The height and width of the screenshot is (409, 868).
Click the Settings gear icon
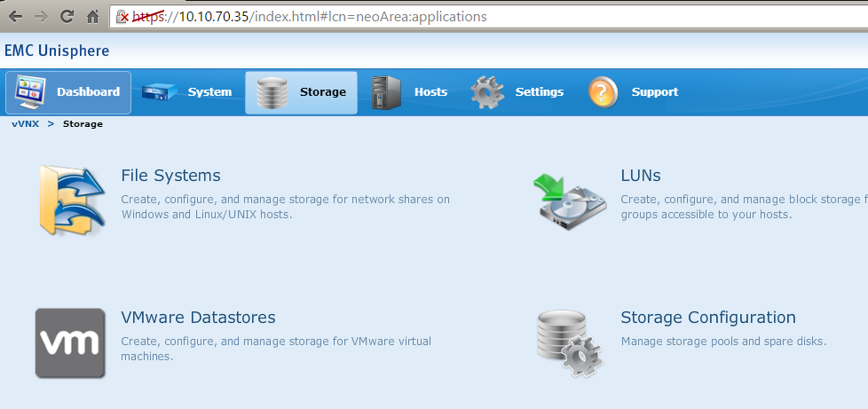pyautogui.click(x=487, y=92)
